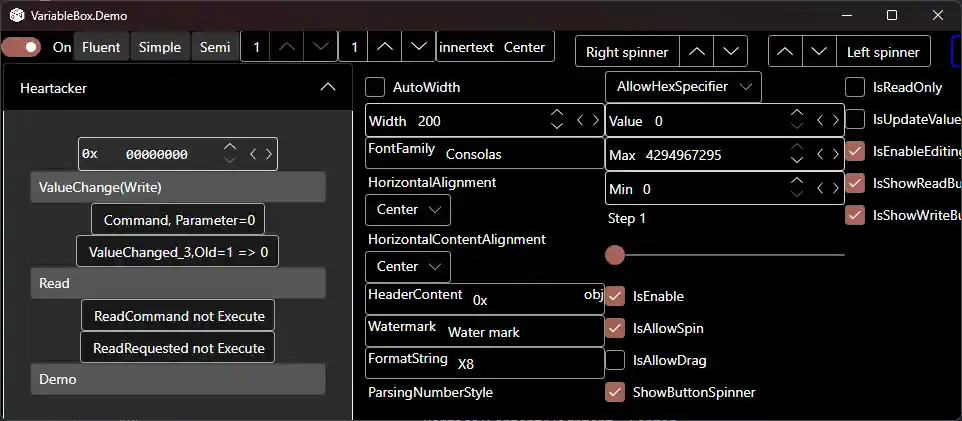Screen dimensions: 962x421
Task: Click the down arrow on Right spinner
Action: coord(731,50)
